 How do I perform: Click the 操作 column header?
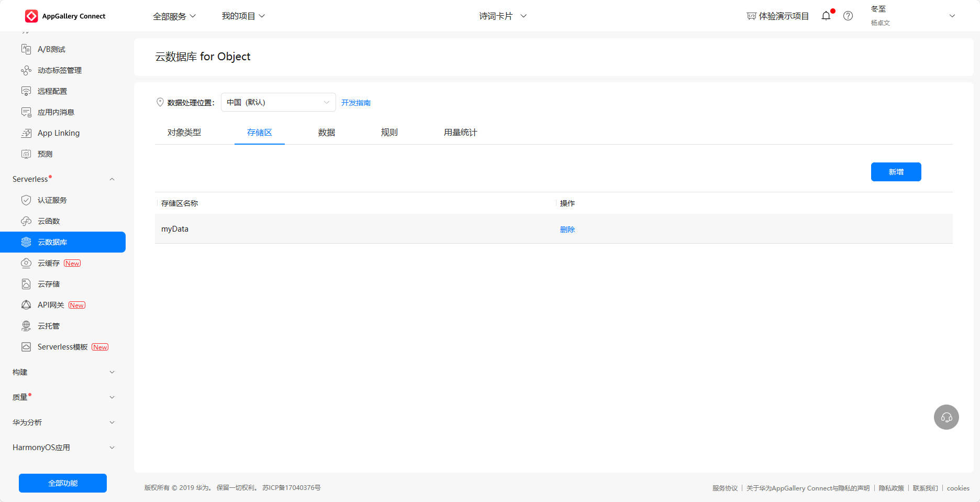point(567,203)
